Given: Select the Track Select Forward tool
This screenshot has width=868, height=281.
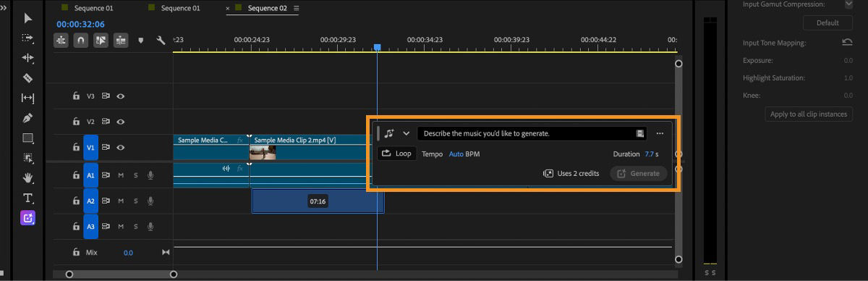Looking at the screenshot, I should click(27, 38).
